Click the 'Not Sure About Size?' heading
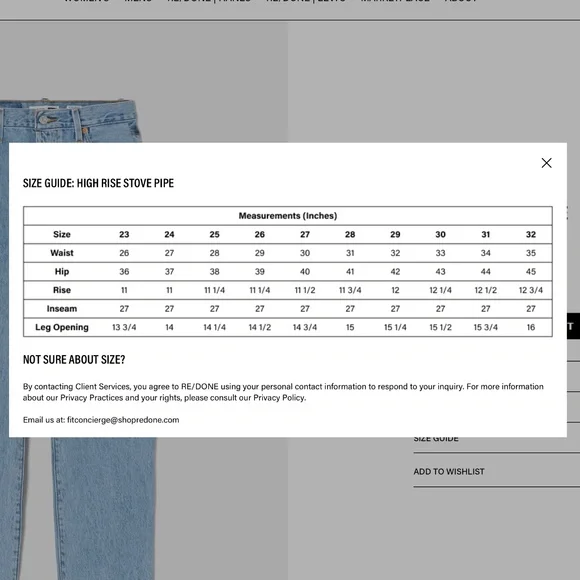 click(x=74, y=359)
